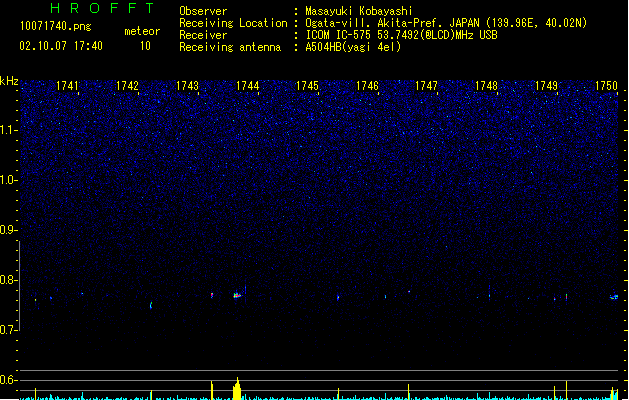This screenshot has height=400, width=629.
Task: Click the 1745 time marker
Action: [x=307, y=86]
